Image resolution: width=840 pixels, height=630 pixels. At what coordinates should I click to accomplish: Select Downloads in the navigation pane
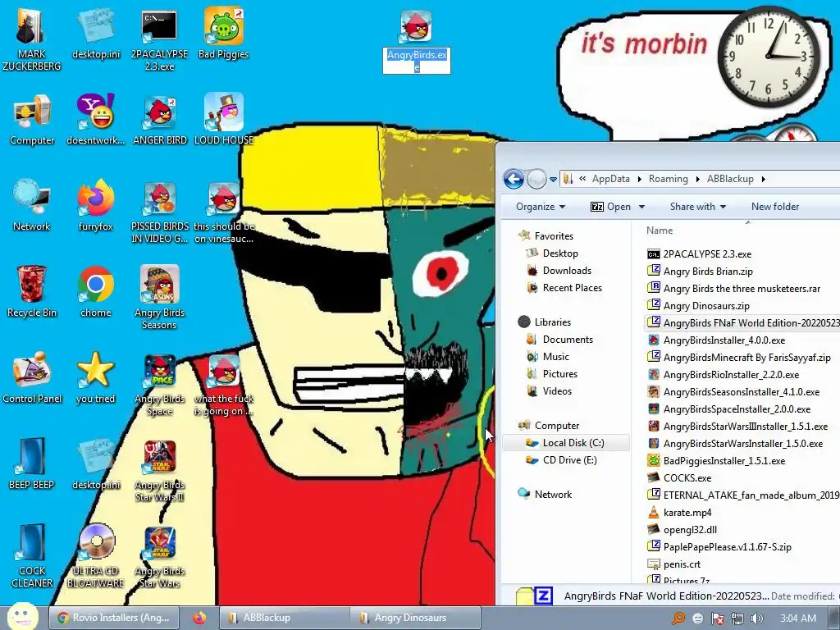559,271
